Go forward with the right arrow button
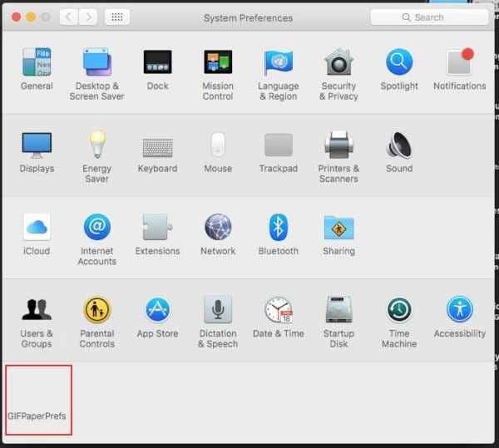Image resolution: width=499 pixels, height=448 pixels. [x=88, y=17]
